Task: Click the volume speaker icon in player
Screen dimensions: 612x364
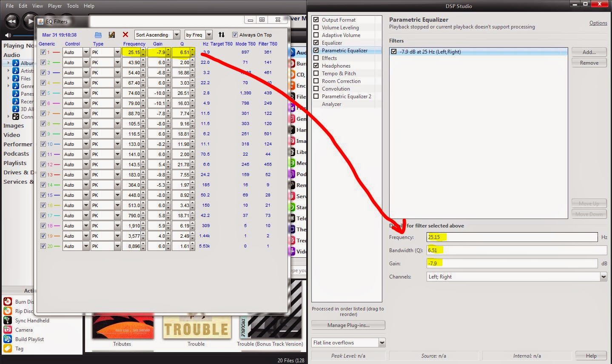Action: (x=8, y=35)
